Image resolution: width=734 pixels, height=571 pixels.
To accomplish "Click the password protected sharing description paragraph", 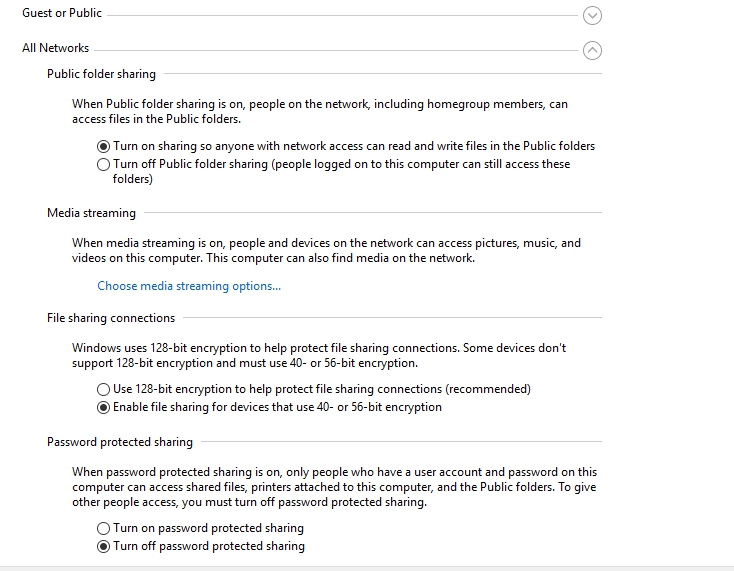I will [x=334, y=487].
